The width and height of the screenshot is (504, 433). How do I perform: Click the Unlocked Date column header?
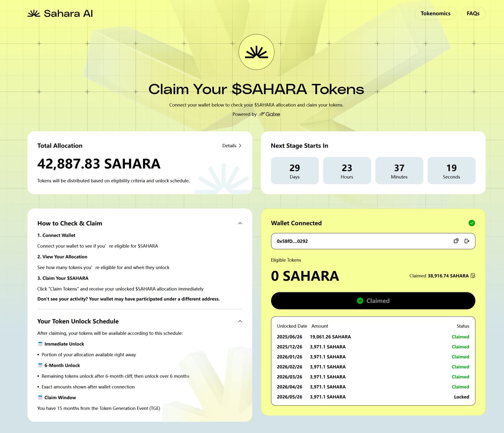(292, 326)
